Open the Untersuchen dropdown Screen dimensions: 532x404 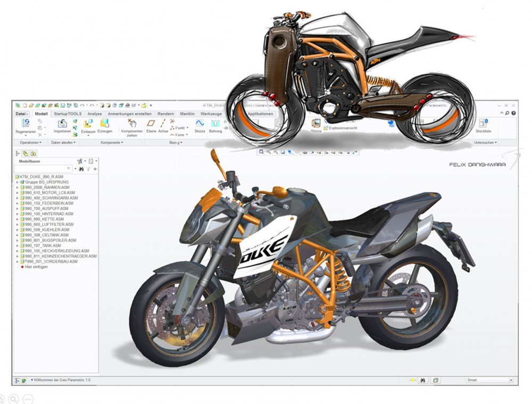484,143
